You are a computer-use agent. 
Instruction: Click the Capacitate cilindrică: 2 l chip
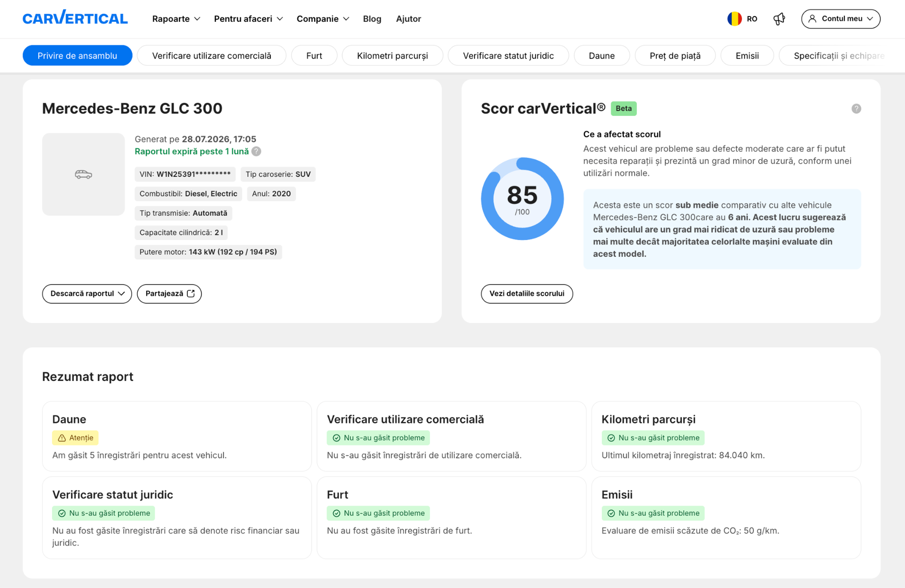pyautogui.click(x=181, y=232)
